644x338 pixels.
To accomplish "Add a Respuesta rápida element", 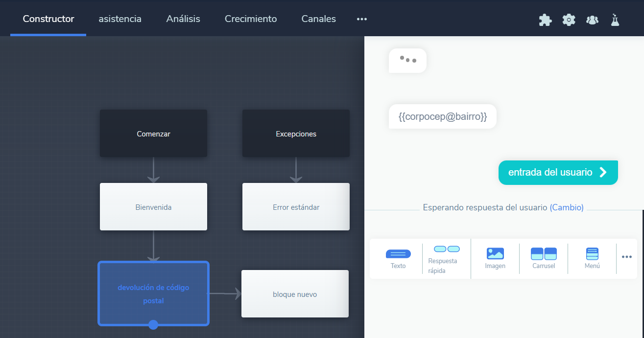I will pyautogui.click(x=446, y=259).
